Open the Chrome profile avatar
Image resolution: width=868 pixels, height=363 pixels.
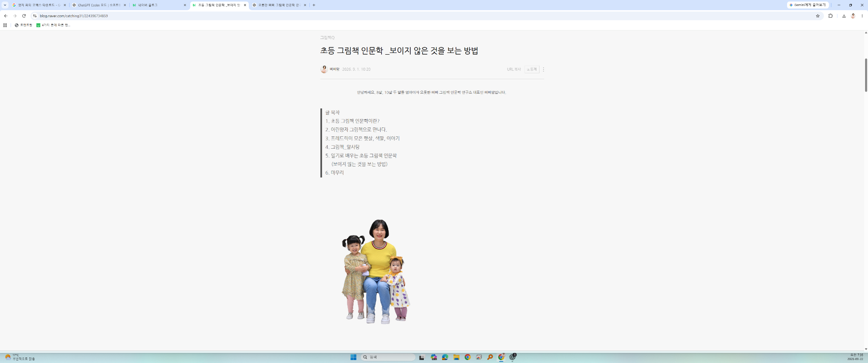coord(853,16)
